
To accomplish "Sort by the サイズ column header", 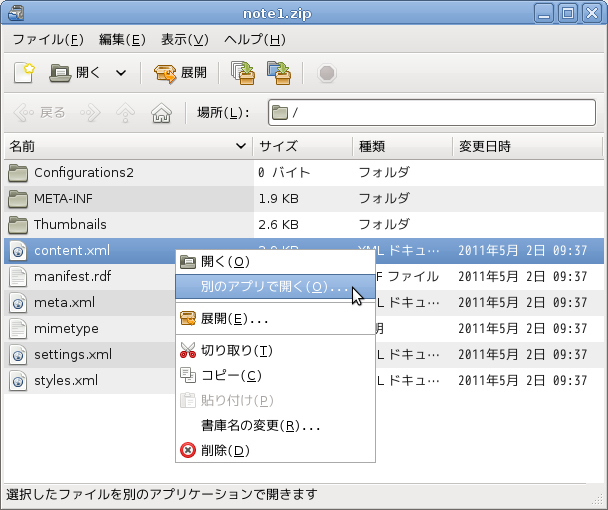I will [x=303, y=147].
